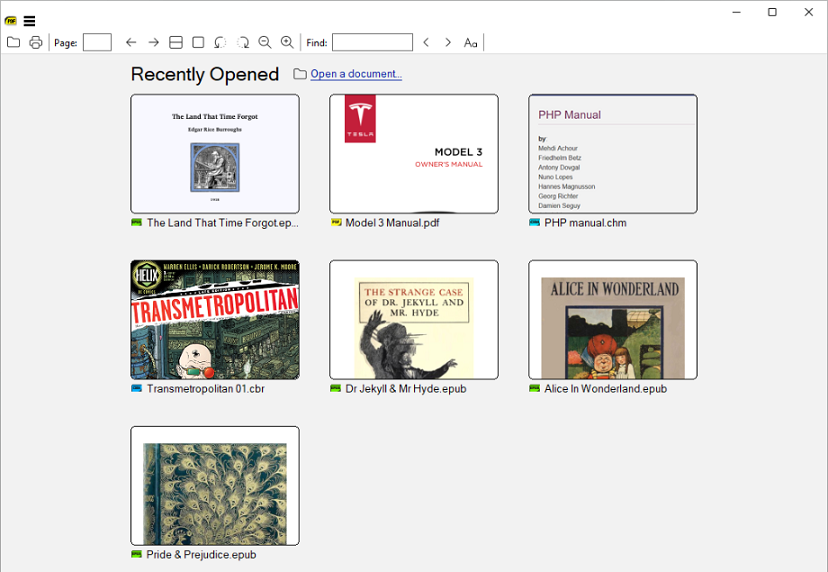Open the hamburger menu

click(30, 21)
